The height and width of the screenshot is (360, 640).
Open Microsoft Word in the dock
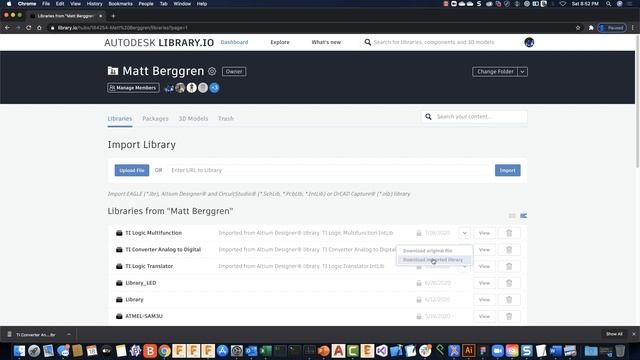tap(556, 351)
